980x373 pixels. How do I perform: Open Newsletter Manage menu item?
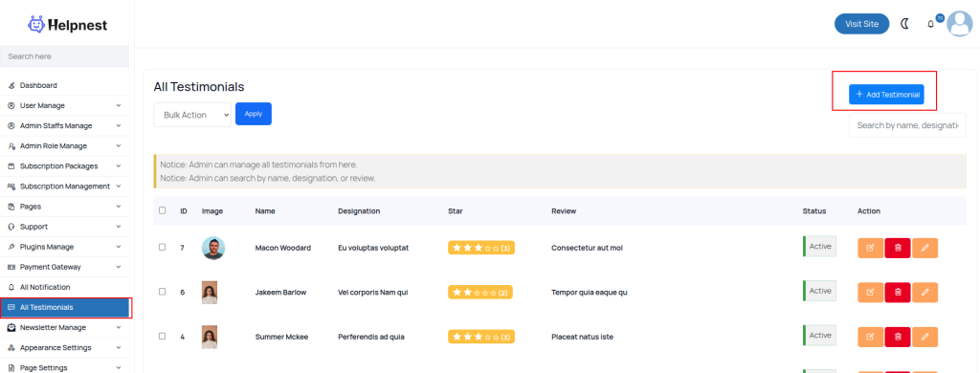click(64, 327)
